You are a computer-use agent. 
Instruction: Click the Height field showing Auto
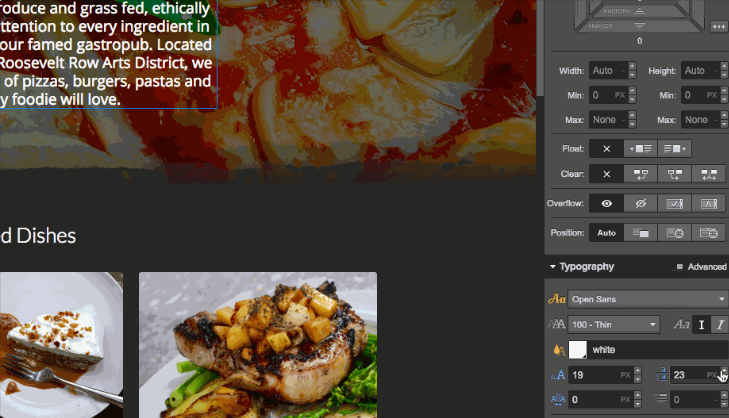(700, 71)
